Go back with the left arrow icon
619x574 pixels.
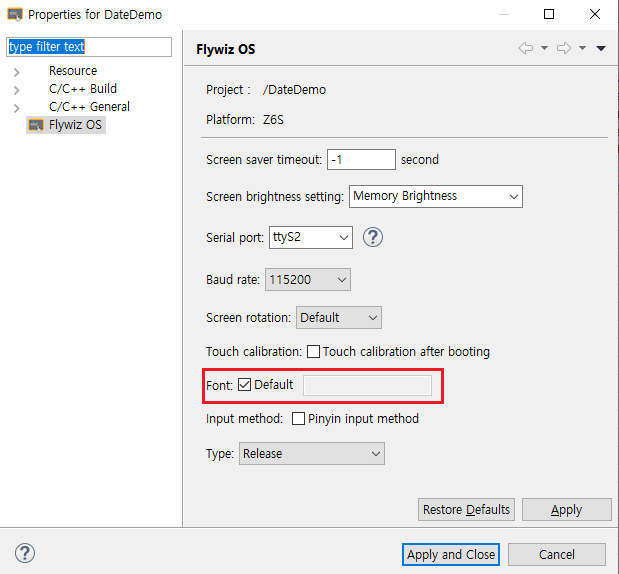(526, 48)
